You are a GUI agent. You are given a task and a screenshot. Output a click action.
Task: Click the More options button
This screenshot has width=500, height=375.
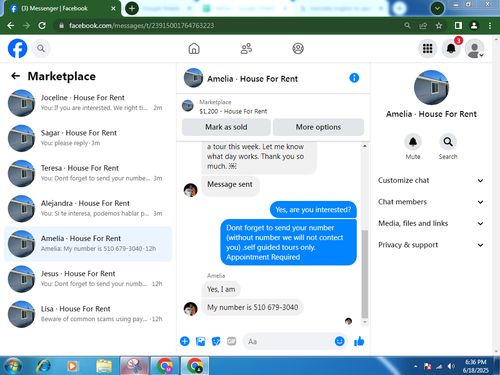pos(318,127)
